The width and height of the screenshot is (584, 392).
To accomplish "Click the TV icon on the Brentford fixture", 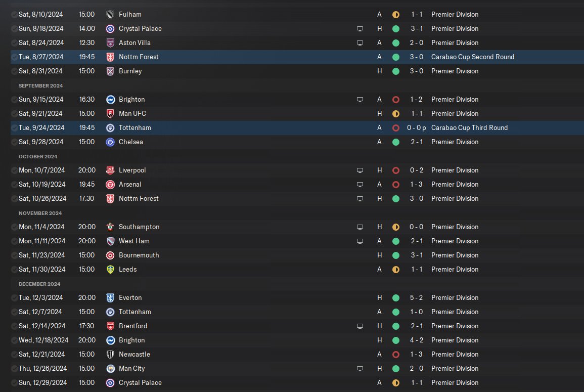I will pos(360,326).
